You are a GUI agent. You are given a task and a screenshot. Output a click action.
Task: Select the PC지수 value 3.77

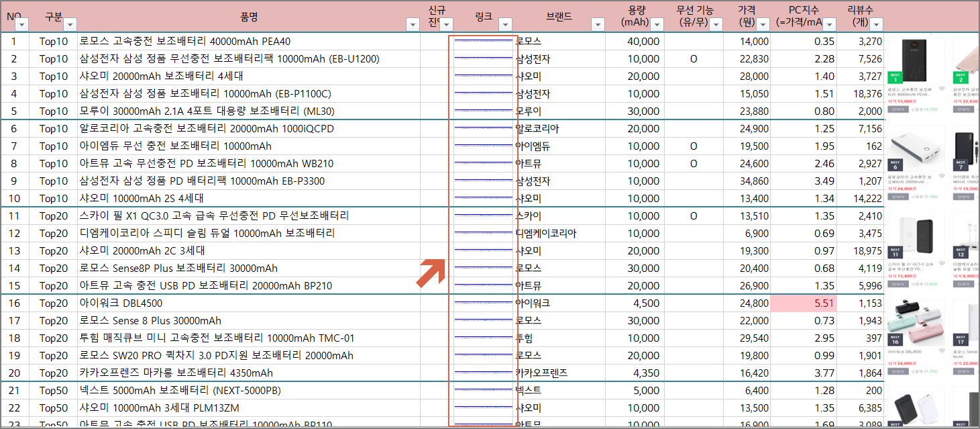point(804,373)
